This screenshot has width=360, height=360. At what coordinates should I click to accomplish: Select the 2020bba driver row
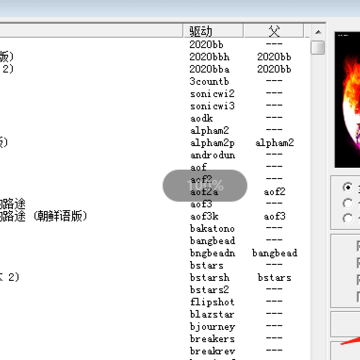pos(210,69)
